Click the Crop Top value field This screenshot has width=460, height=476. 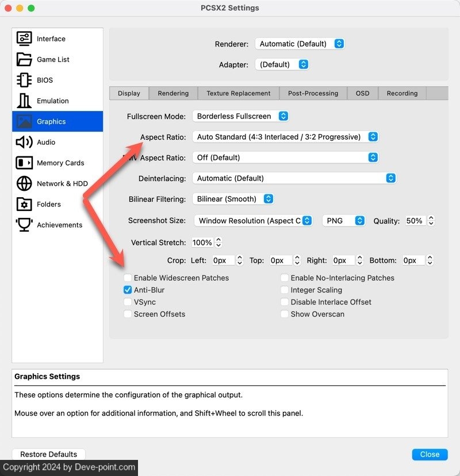281,260
